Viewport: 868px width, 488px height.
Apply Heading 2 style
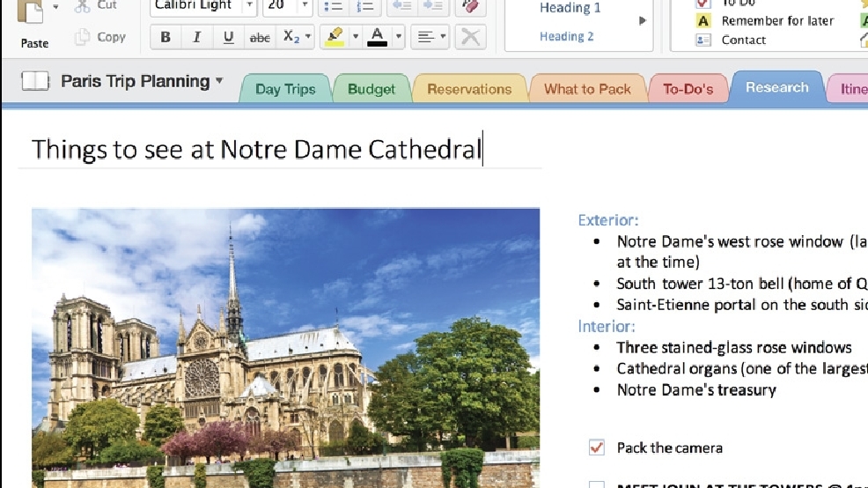pyautogui.click(x=566, y=37)
